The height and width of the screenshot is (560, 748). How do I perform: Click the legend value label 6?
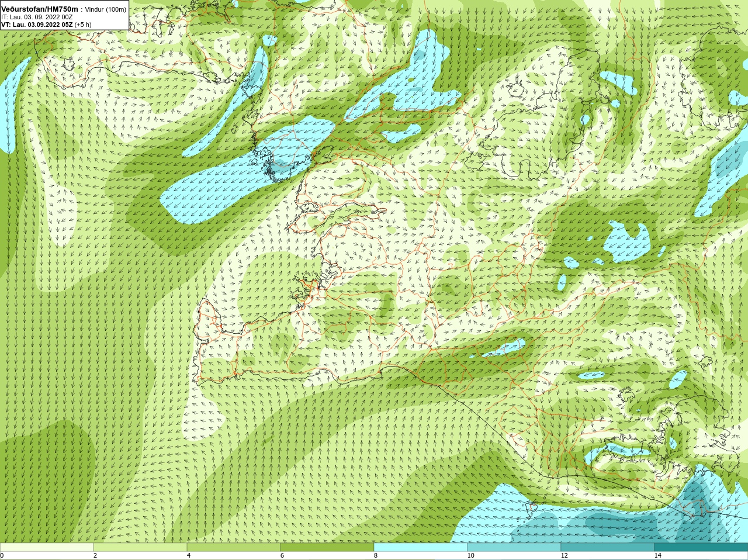282,556
